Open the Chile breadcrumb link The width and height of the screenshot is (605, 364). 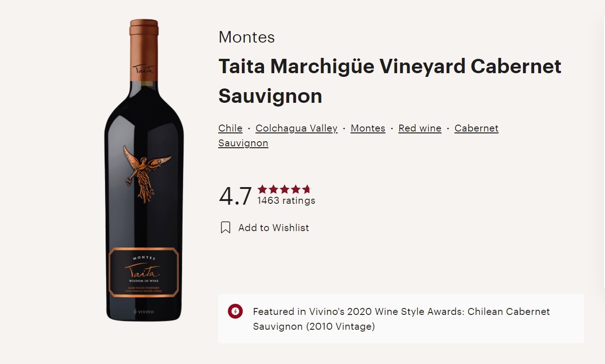230,128
